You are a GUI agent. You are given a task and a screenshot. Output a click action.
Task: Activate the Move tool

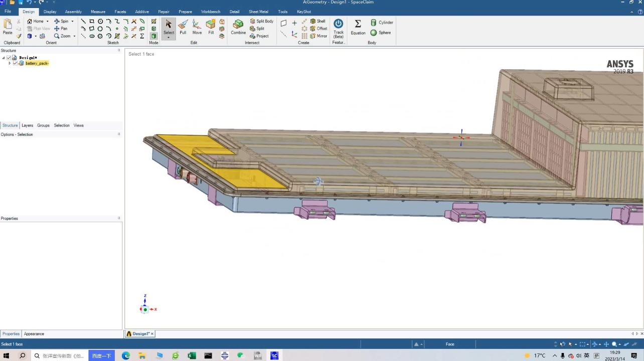pos(197,27)
